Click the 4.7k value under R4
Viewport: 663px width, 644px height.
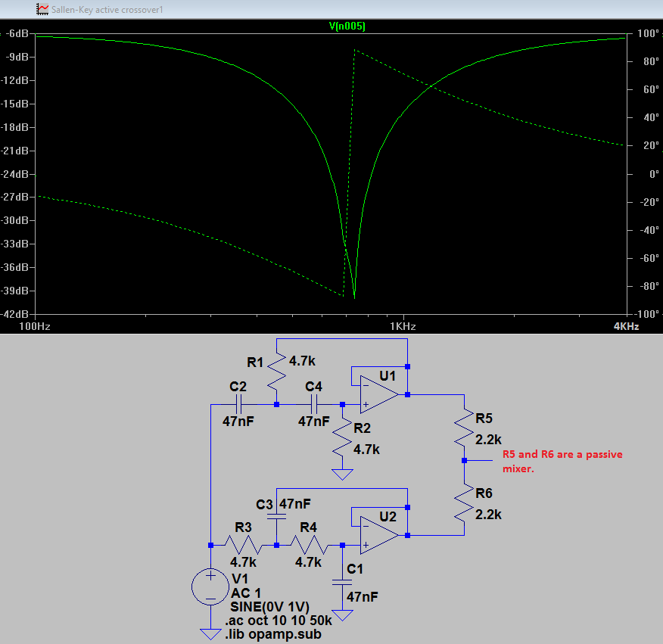[x=308, y=562]
